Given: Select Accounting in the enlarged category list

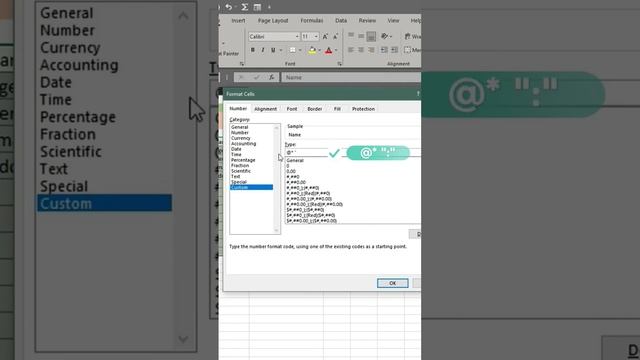Looking at the screenshot, I should pyautogui.click(x=79, y=65).
